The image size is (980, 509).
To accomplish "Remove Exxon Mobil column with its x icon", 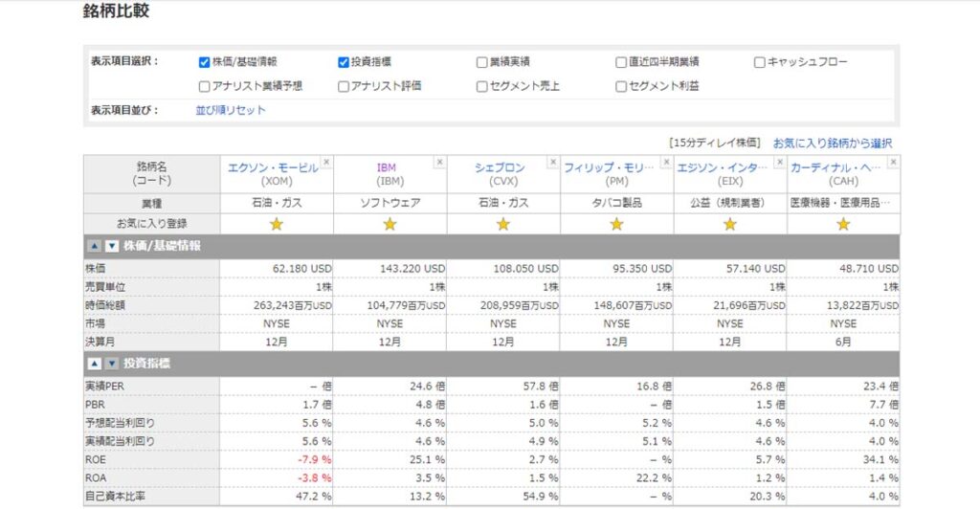I will (x=326, y=162).
